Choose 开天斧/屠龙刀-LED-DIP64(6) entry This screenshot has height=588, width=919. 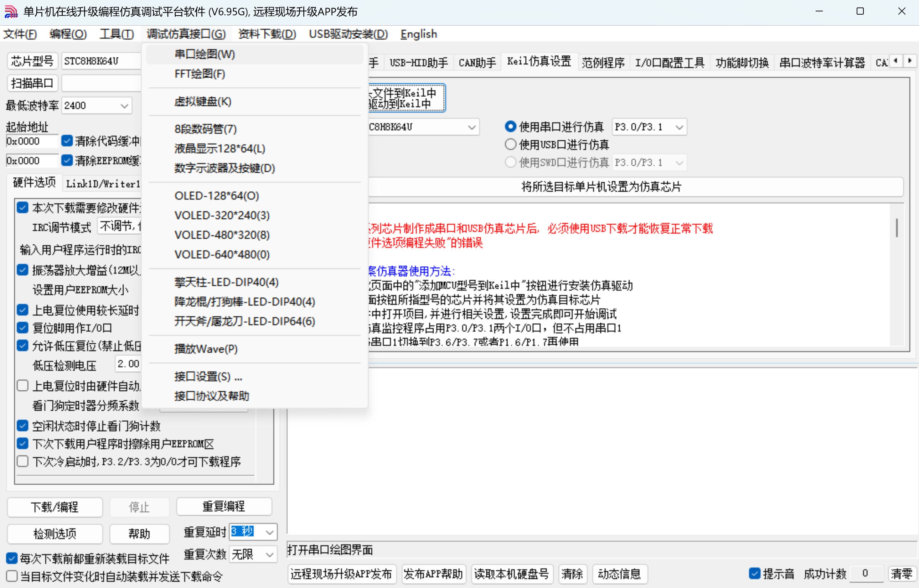click(254, 321)
